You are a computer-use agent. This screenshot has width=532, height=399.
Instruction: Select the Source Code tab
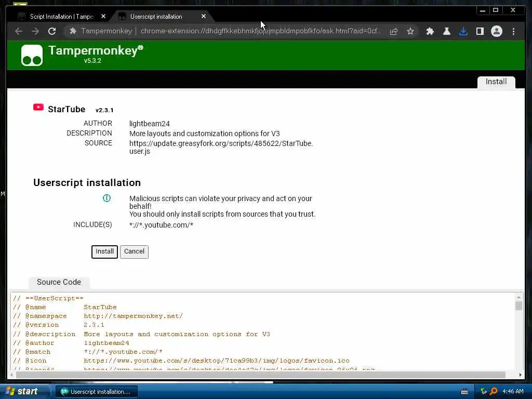59,282
